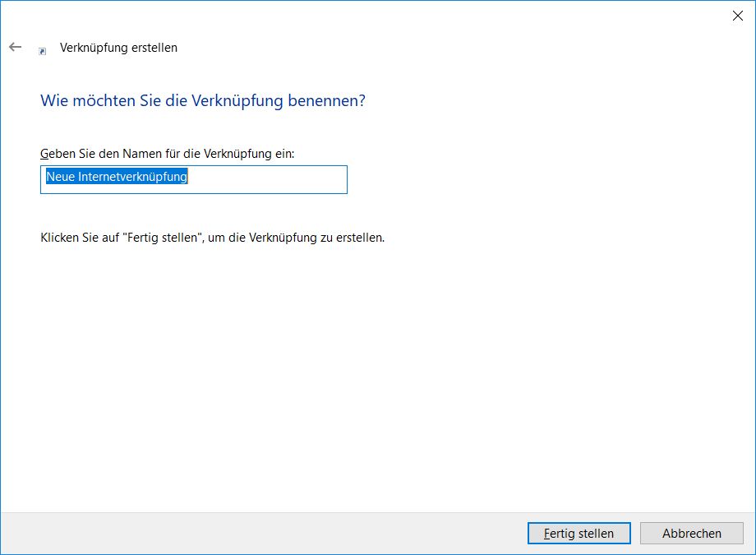Click the instruction text 'Klicken Sie auf "Fertig stellen"'

point(121,238)
